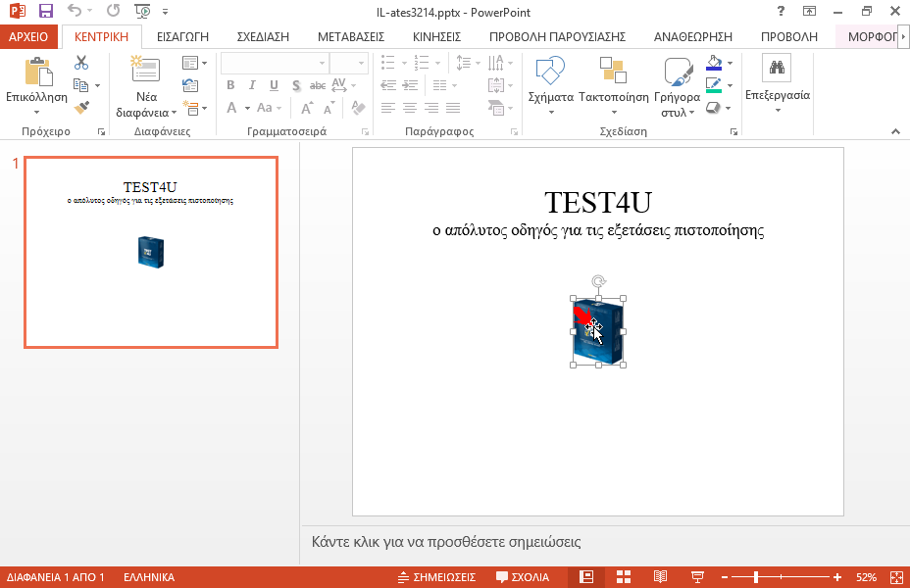Image resolution: width=910 pixels, height=588 pixels.
Task: Increase list indent level
Action: [x=410, y=85]
